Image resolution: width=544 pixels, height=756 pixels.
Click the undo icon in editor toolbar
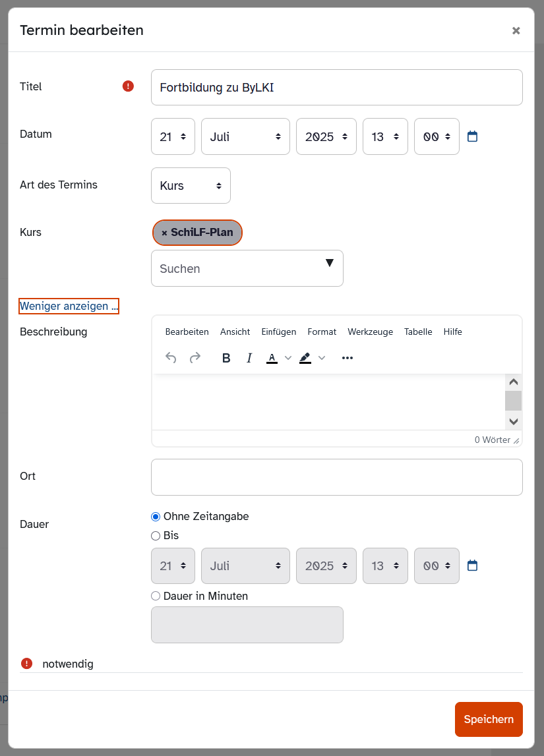(x=171, y=358)
